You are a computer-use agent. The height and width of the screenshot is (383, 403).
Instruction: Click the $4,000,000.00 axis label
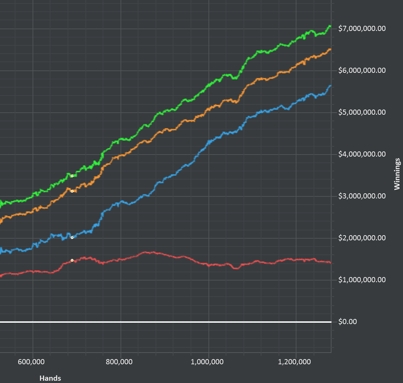pos(362,154)
